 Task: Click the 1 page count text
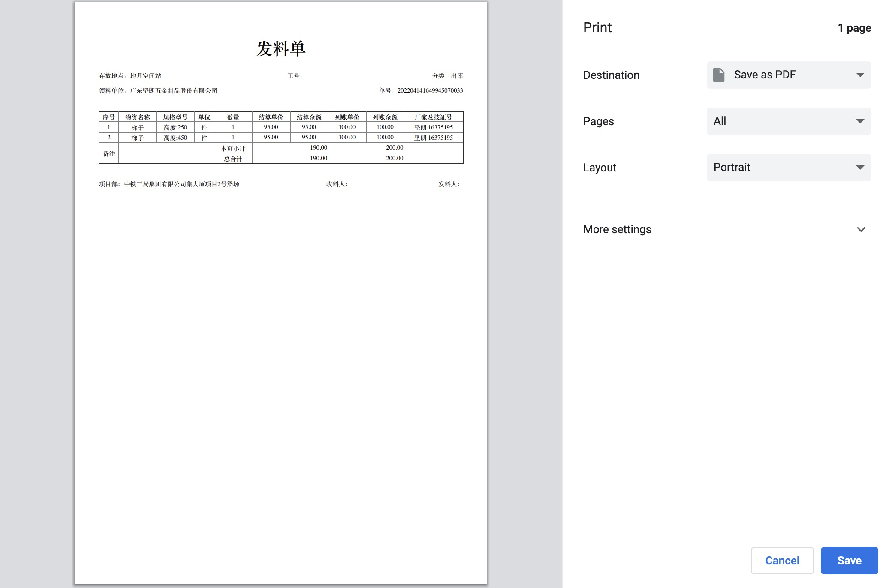854,28
